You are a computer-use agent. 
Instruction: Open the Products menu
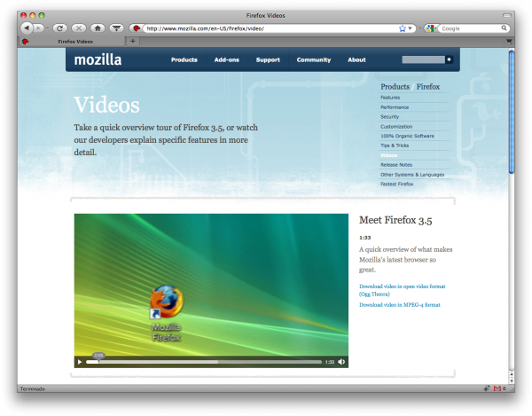click(x=184, y=59)
